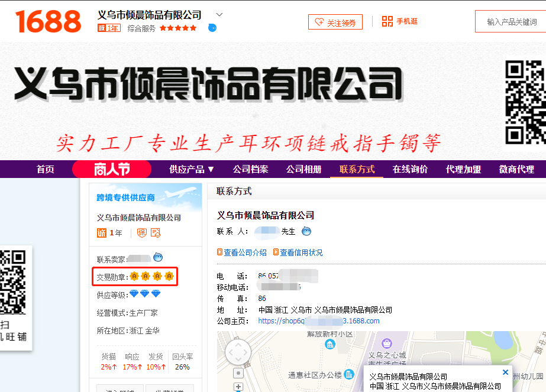
Task: Click the 回头率 26% value
Action: [182, 367]
